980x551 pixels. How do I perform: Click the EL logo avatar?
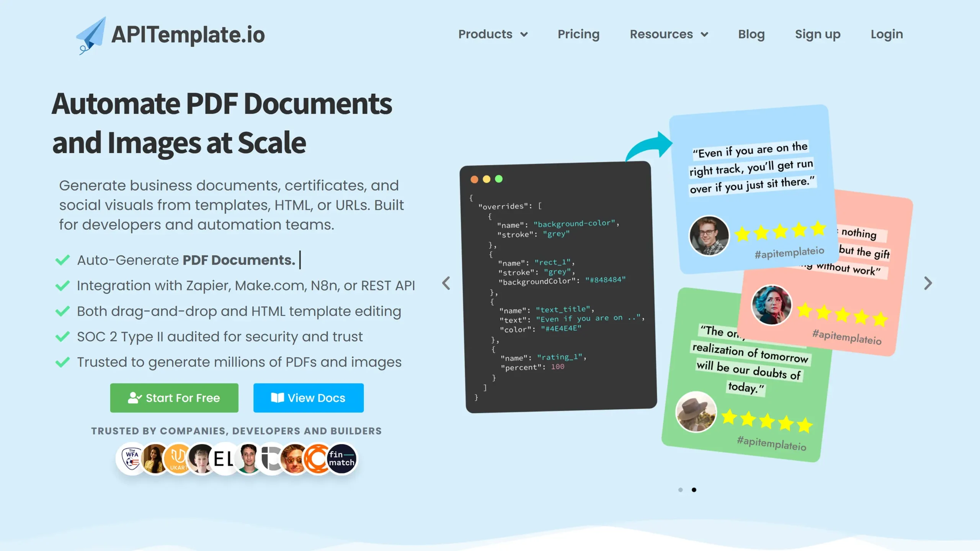tap(223, 458)
